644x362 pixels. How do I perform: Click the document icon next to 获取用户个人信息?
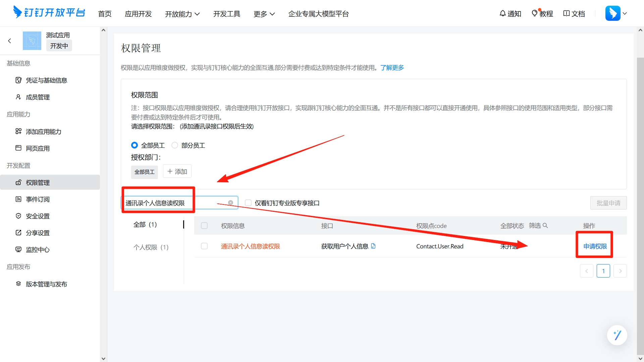[373, 246]
